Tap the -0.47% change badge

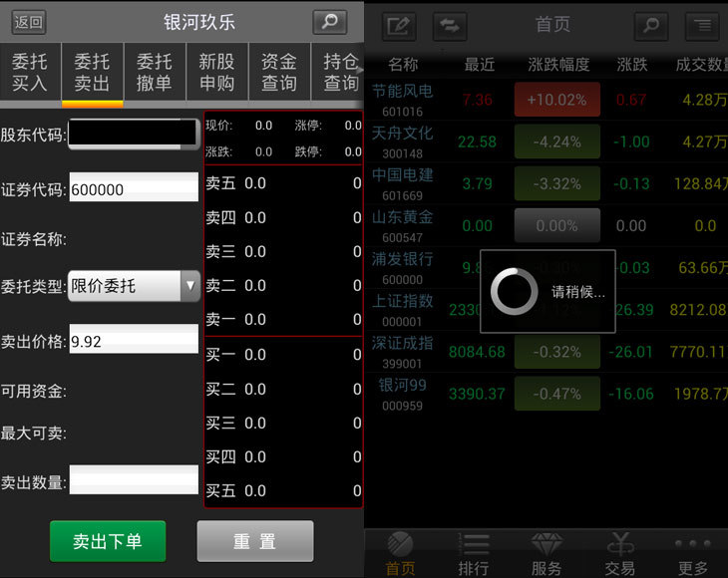(x=557, y=394)
